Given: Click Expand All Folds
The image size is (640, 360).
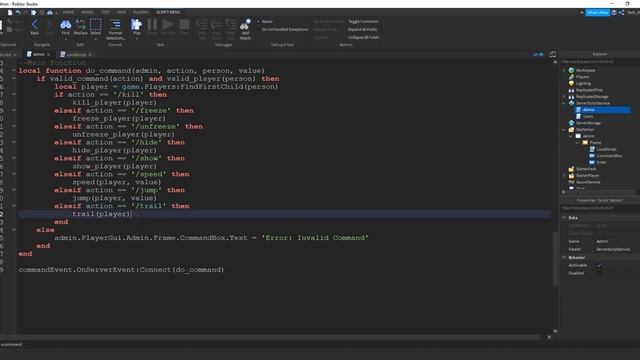Looking at the screenshot, I should 362,29.
